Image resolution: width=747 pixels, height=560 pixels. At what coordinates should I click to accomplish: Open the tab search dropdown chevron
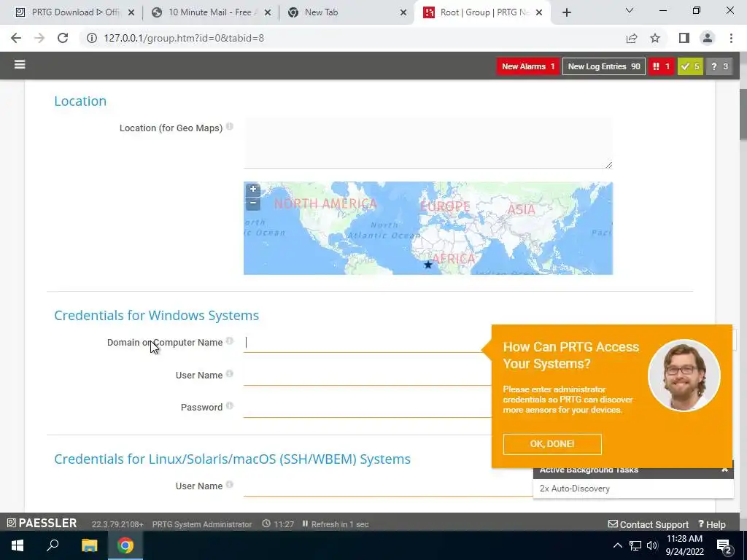point(630,10)
